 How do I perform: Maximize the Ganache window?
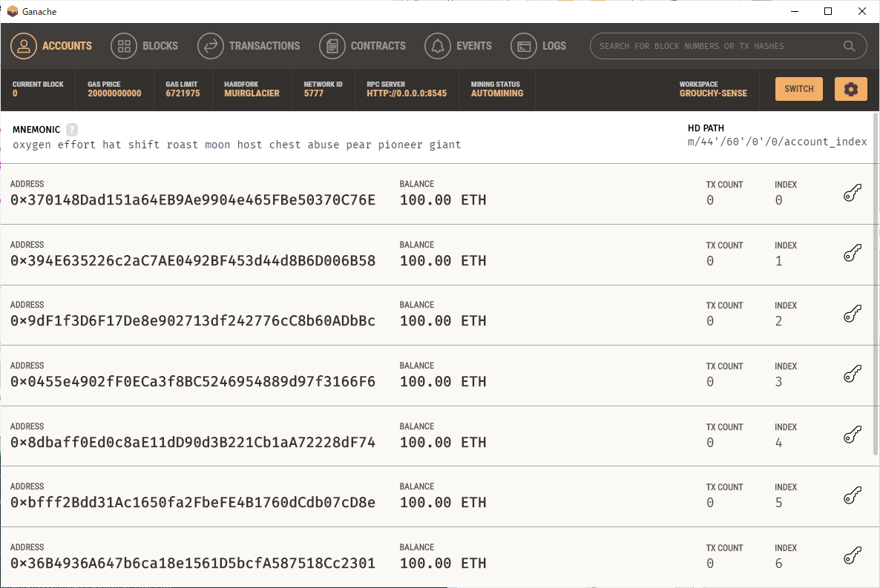coord(828,11)
